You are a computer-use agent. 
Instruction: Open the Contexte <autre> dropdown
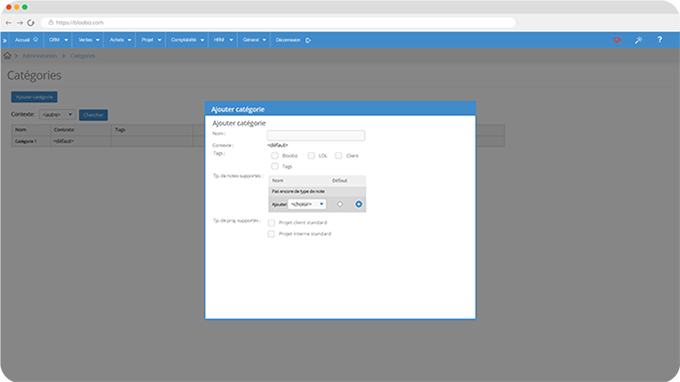[x=57, y=114]
